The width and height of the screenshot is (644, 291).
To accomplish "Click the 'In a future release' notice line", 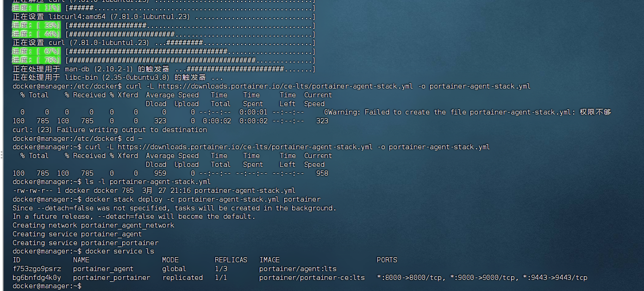I will (134, 216).
